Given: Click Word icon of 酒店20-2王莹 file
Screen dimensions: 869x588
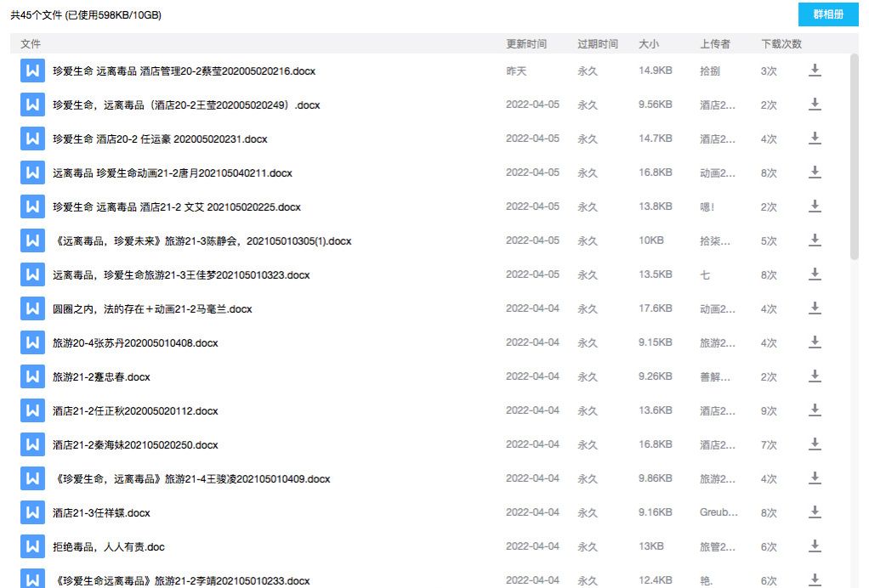Looking at the screenshot, I should [32, 105].
